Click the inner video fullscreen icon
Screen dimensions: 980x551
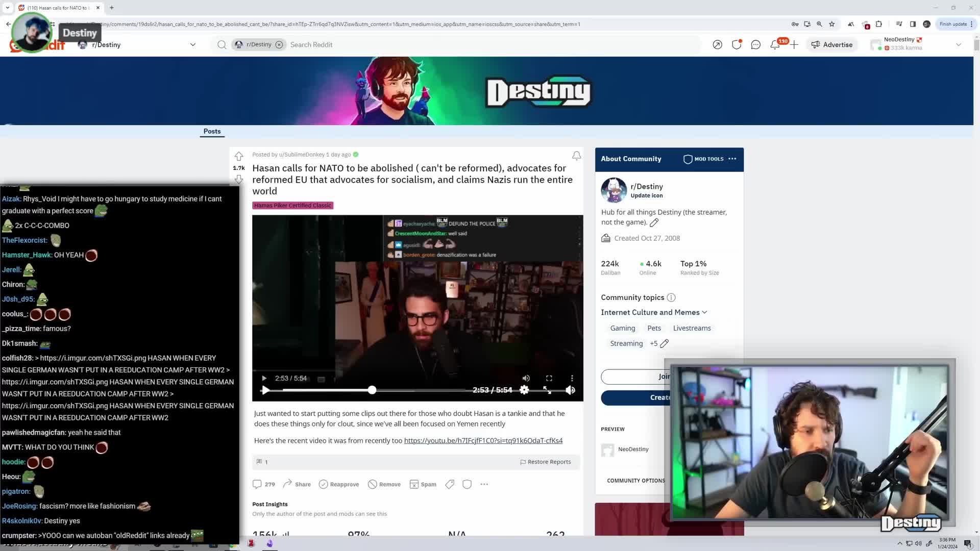[x=549, y=378]
